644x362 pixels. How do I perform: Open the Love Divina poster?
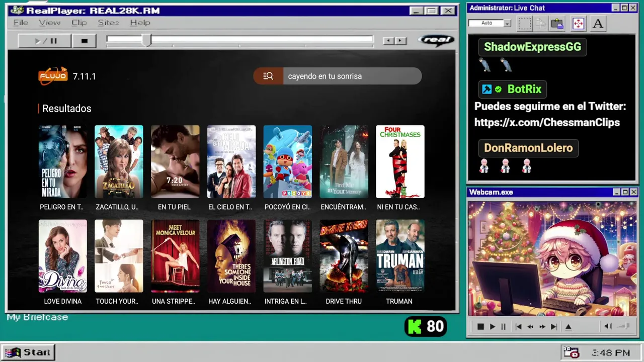click(x=62, y=256)
